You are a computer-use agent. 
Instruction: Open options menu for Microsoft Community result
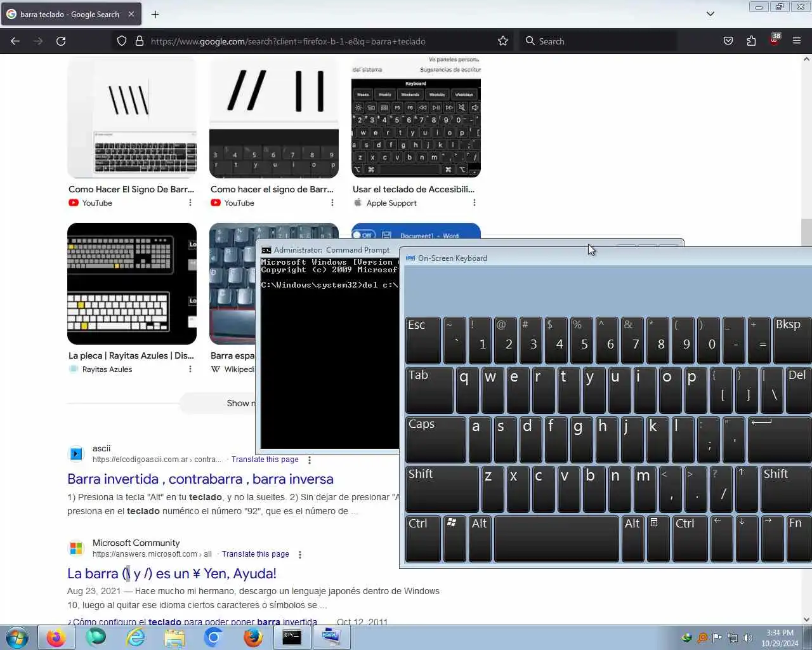[300, 554]
